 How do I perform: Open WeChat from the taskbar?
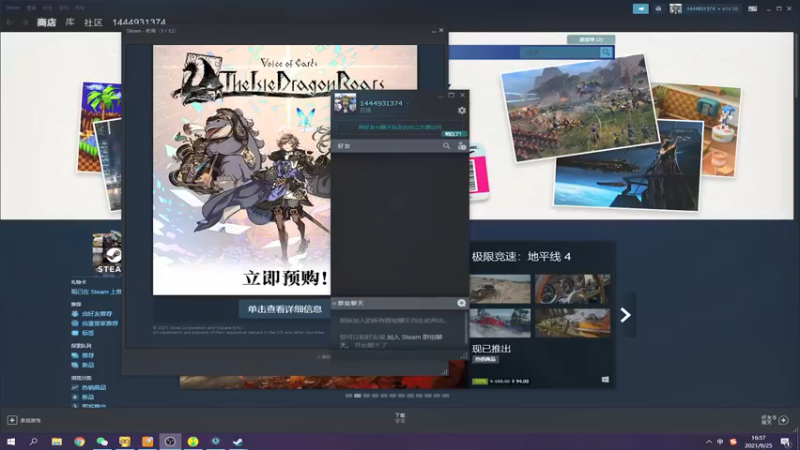point(102,441)
